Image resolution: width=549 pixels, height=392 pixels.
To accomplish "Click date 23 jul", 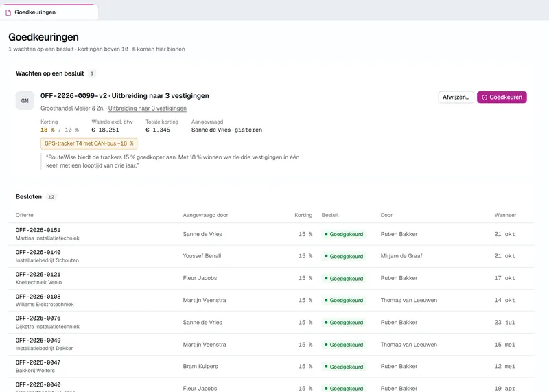I will pyautogui.click(x=505, y=322).
